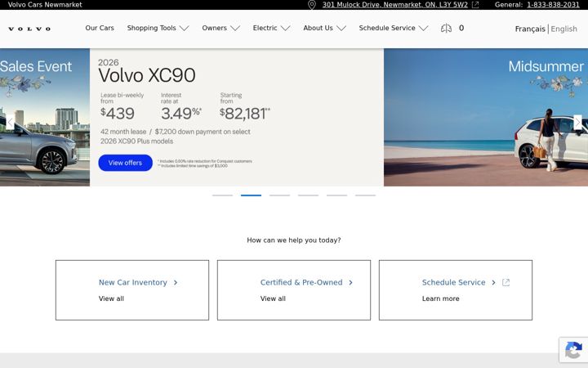
Task: Click the 3.49% interest rate text
Action: [181, 114]
